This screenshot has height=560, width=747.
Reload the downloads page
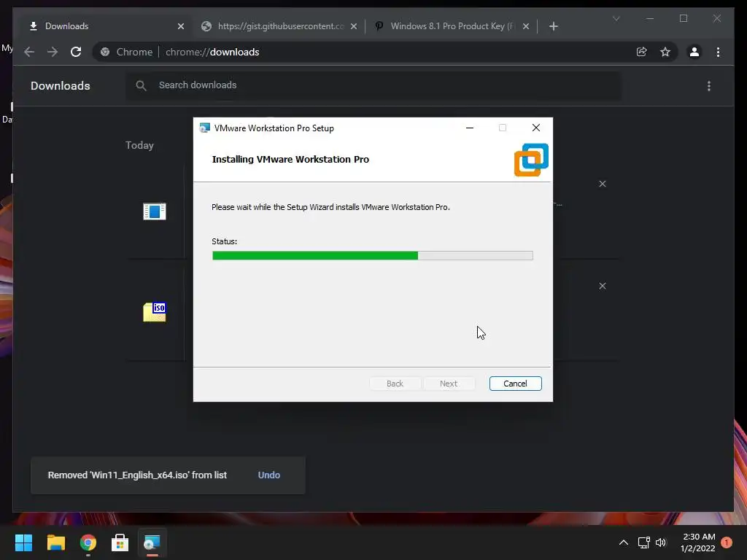point(76,52)
